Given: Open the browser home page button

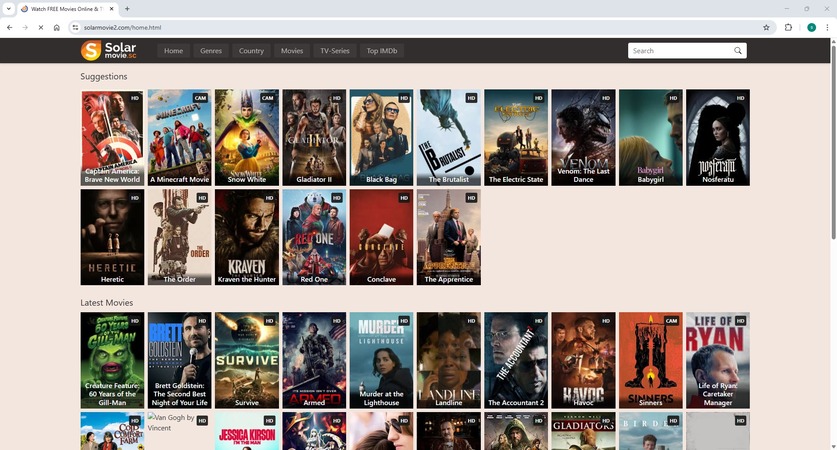Looking at the screenshot, I should click(x=57, y=27).
